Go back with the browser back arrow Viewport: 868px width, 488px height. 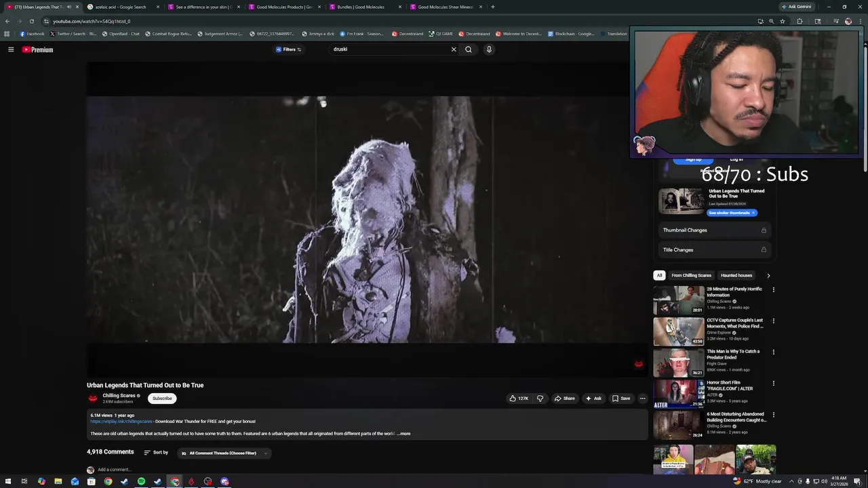pos(7,21)
